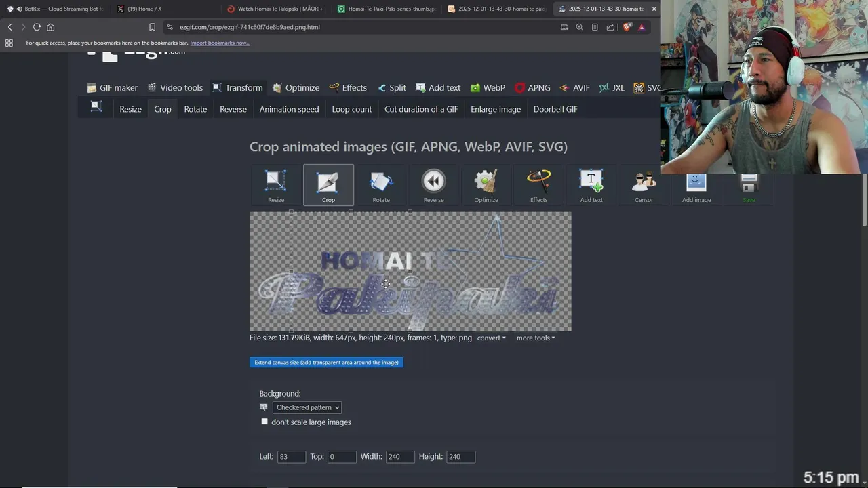This screenshot has height=488, width=868.
Task: Click the share icon in the address bar
Action: click(x=610, y=27)
